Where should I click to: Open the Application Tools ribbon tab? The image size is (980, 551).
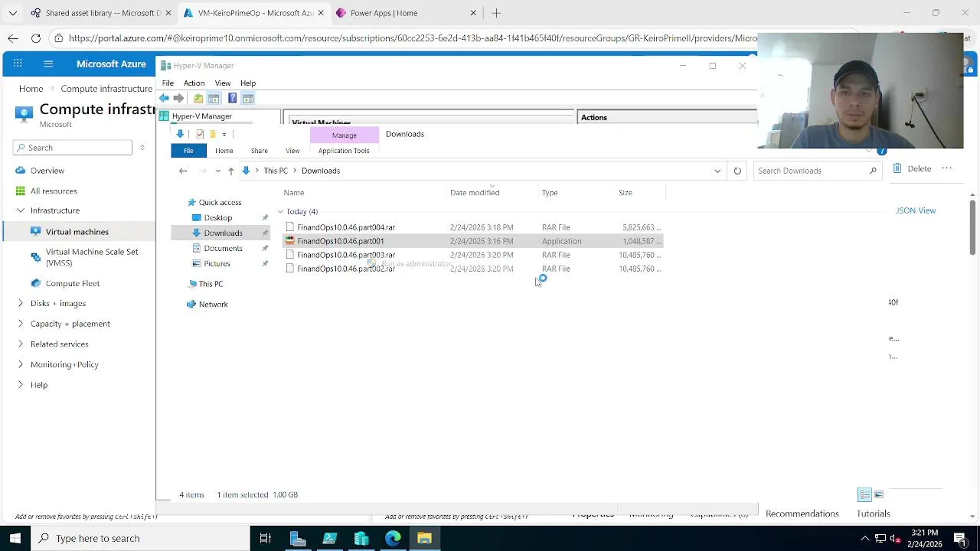pyautogui.click(x=344, y=151)
